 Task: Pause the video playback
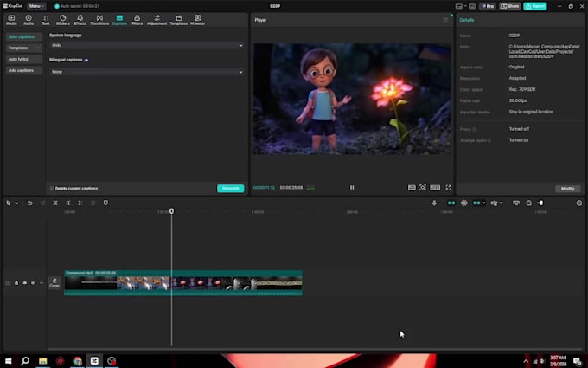(352, 187)
